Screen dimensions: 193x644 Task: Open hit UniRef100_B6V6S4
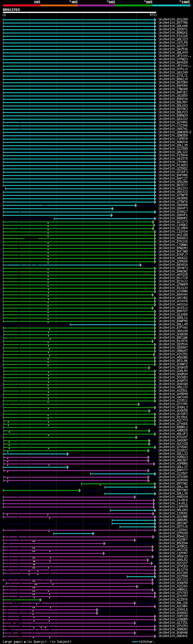pyautogui.click(x=173, y=265)
